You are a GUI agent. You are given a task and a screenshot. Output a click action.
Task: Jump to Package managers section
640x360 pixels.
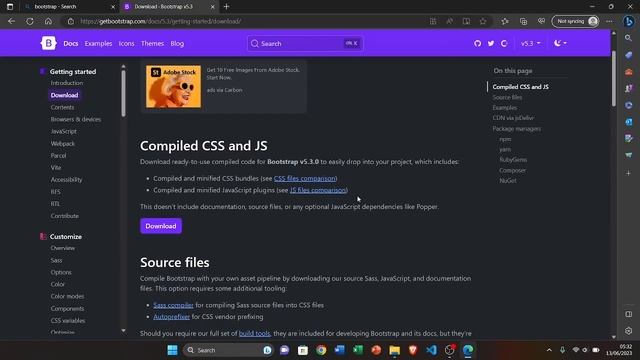point(516,129)
